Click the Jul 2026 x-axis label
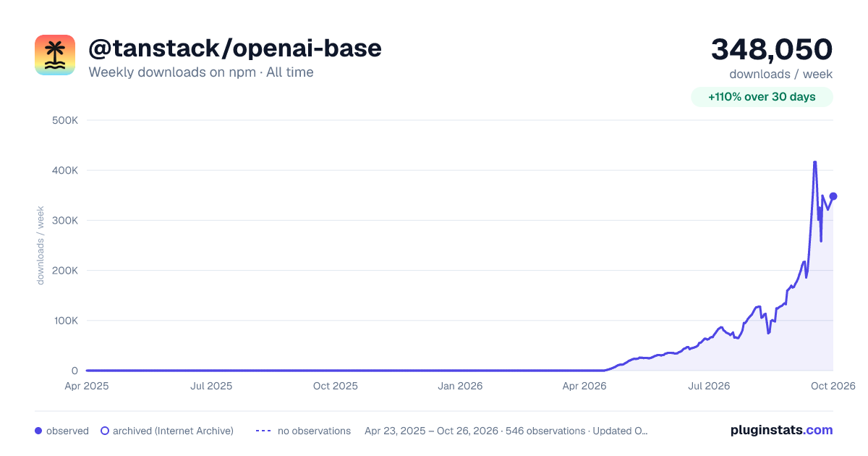This screenshot has height=456, width=868. [x=709, y=386]
